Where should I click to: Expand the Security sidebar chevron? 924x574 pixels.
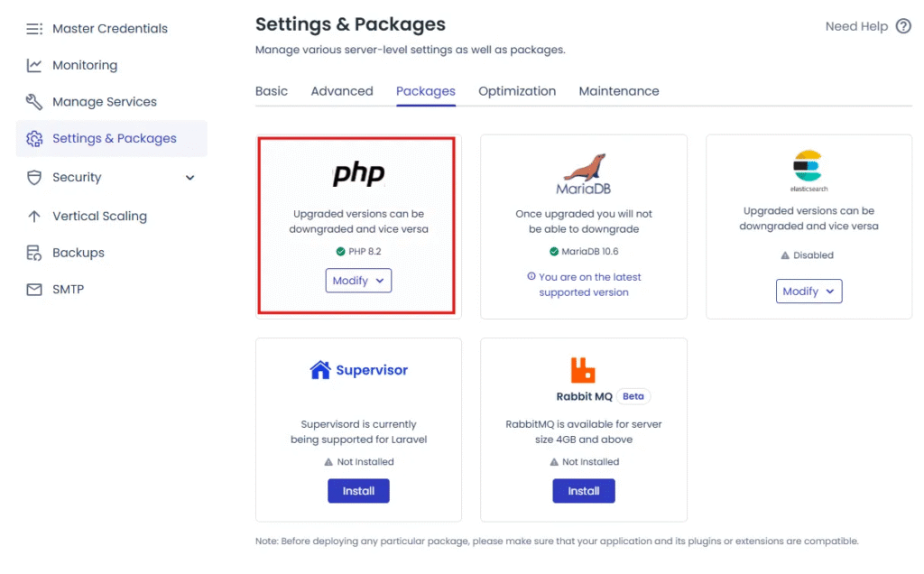[189, 178]
